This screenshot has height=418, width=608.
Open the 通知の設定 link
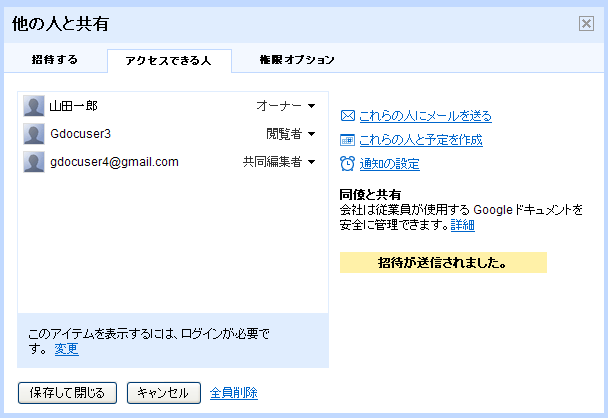point(389,164)
